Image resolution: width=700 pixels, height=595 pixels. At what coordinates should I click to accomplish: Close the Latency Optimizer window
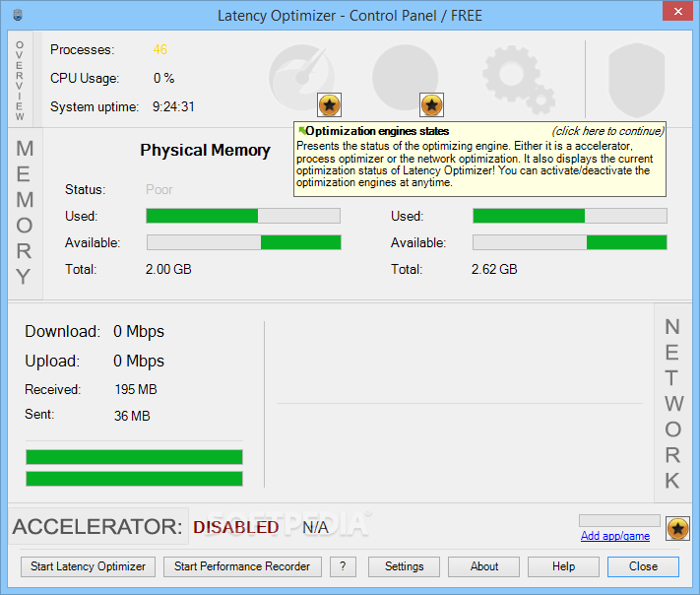pos(677,11)
